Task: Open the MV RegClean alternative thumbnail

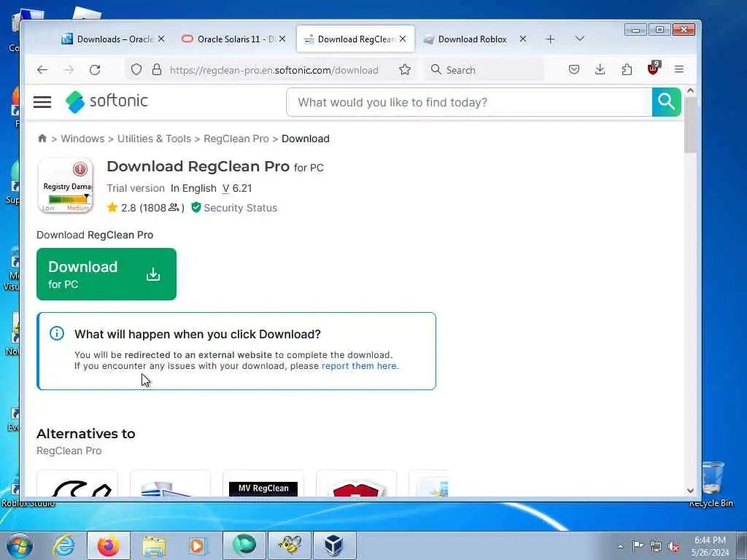Action: [263, 483]
